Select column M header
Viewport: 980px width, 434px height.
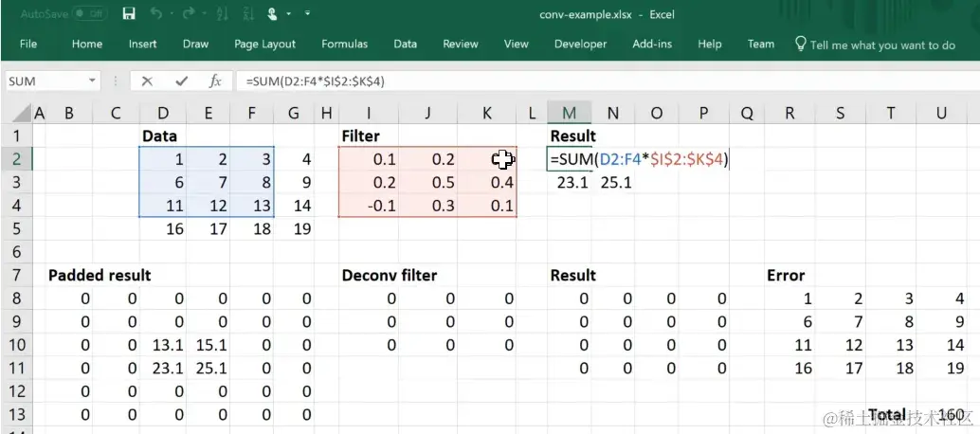tap(569, 113)
